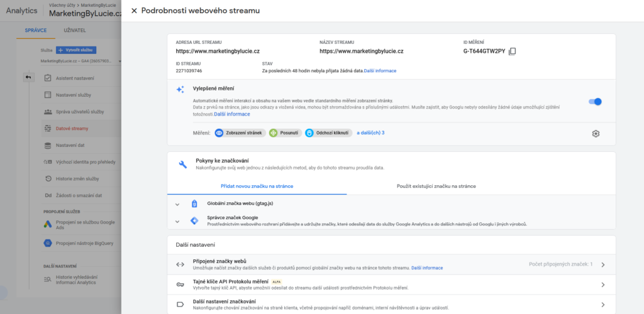Image resolution: width=644 pixels, height=314 pixels.
Task: Click the back arrow in admin column
Action: coord(28,77)
